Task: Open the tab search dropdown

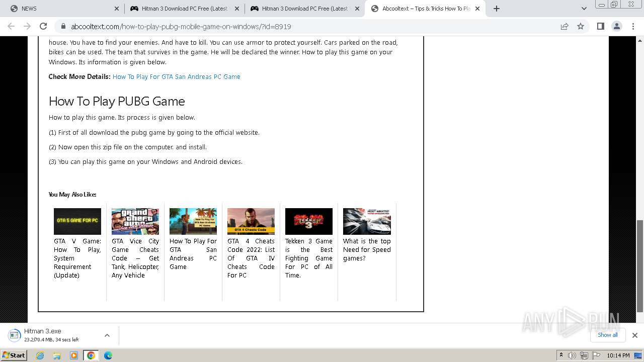Action: [584, 9]
